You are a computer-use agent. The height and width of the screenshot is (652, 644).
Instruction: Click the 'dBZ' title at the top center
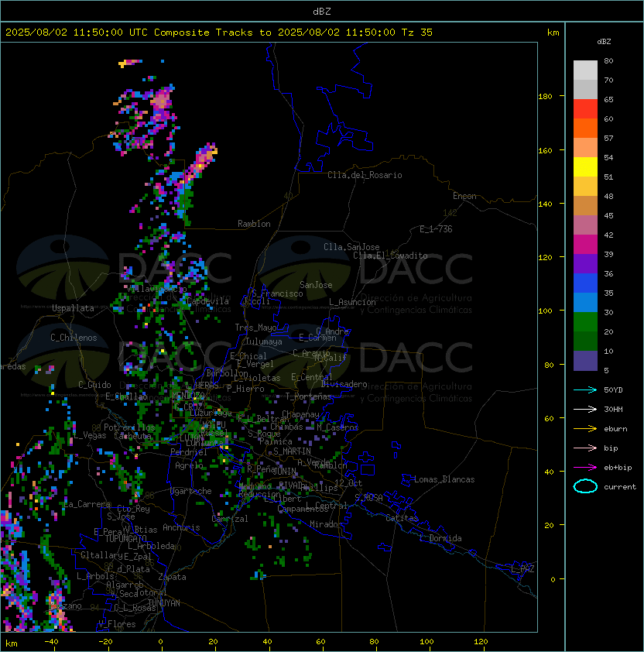coord(322,11)
